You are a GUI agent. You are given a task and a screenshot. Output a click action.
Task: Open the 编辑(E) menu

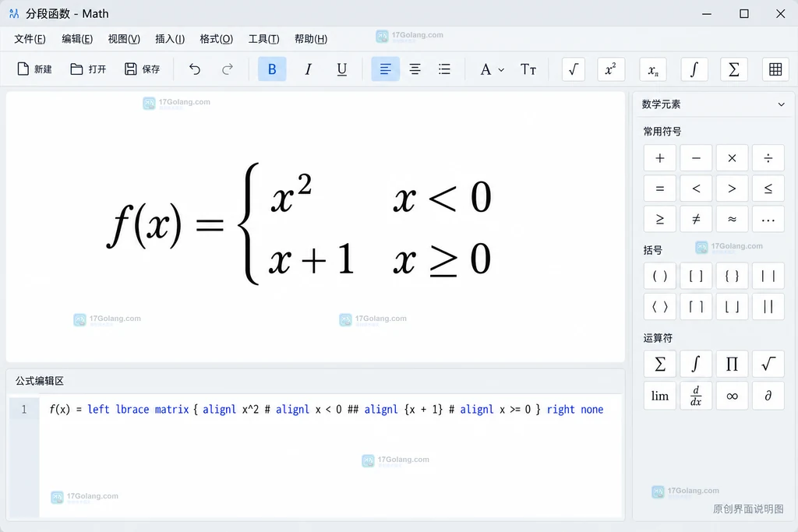point(77,39)
